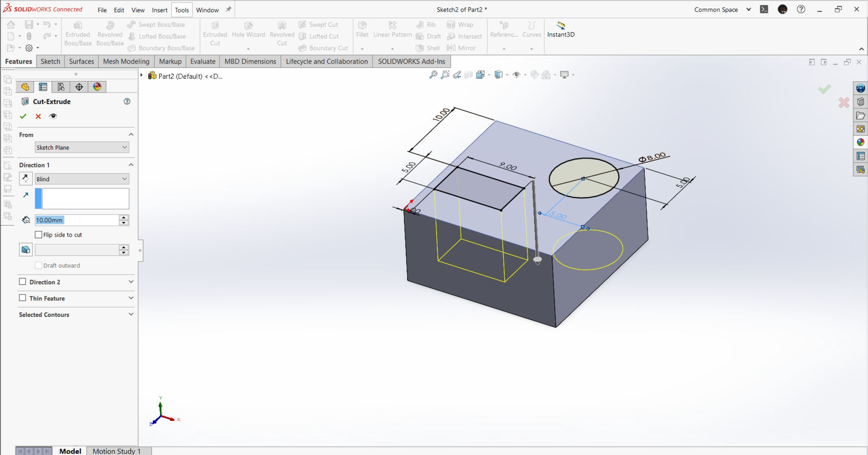
Task: Click the 10.00mm depth input field
Action: pyautogui.click(x=76, y=220)
